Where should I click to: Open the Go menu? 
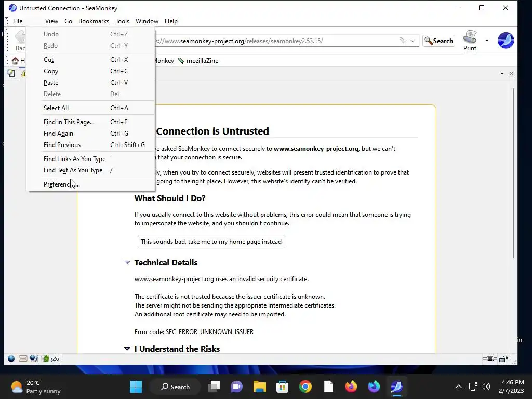[x=68, y=21]
